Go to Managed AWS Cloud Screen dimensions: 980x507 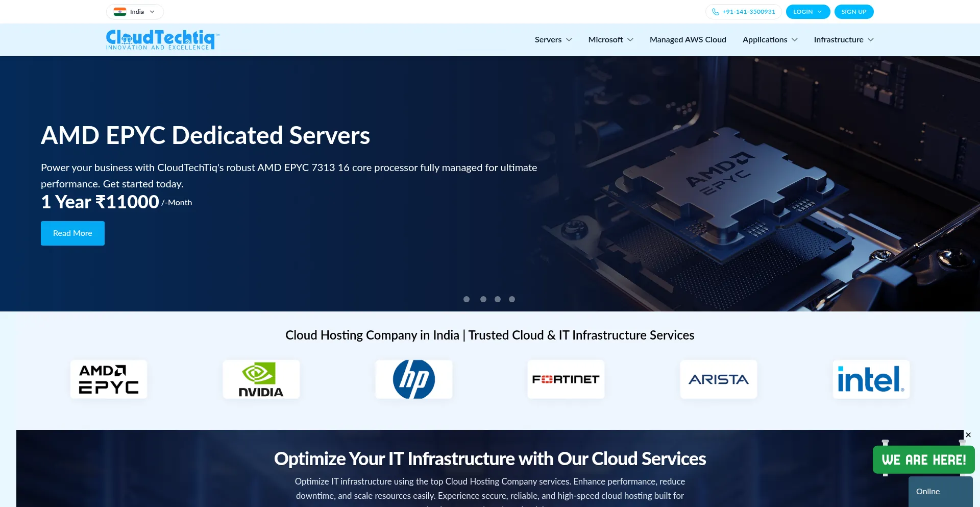point(688,40)
